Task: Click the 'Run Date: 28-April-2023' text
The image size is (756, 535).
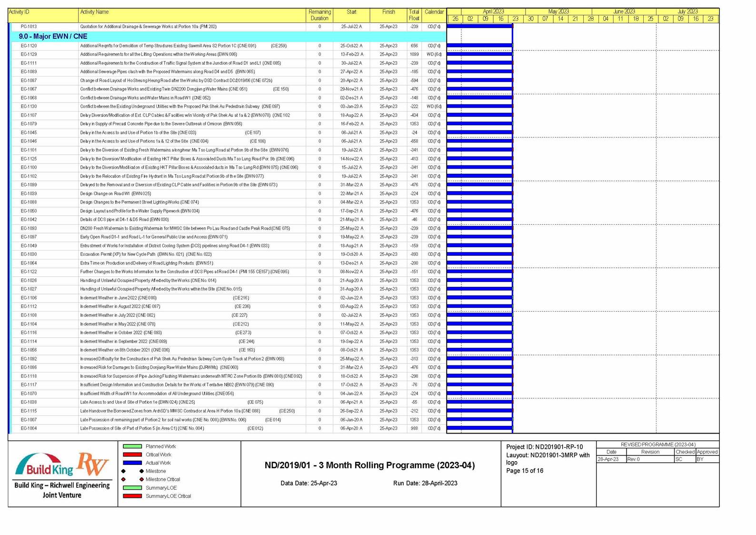Action: tap(425, 483)
